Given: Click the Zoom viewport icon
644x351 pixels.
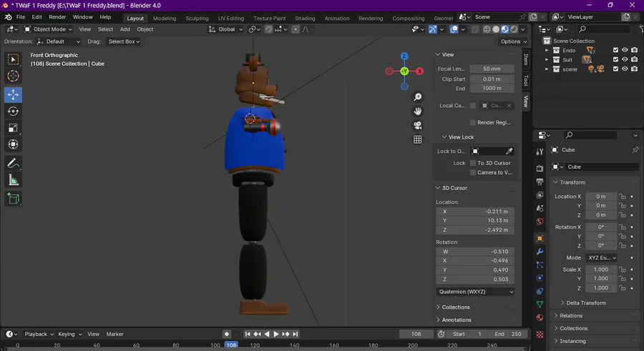Looking at the screenshot, I should click(418, 97).
